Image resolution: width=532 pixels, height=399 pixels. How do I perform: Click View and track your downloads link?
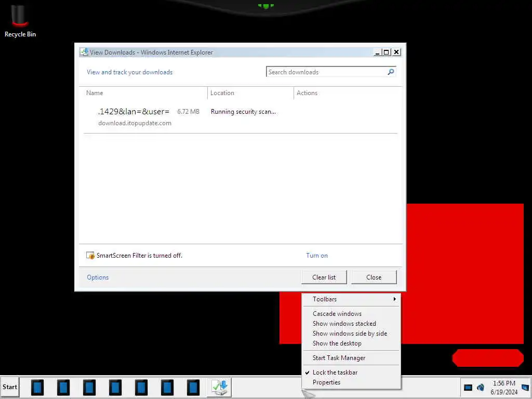pyautogui.click(x=129, y=72)
